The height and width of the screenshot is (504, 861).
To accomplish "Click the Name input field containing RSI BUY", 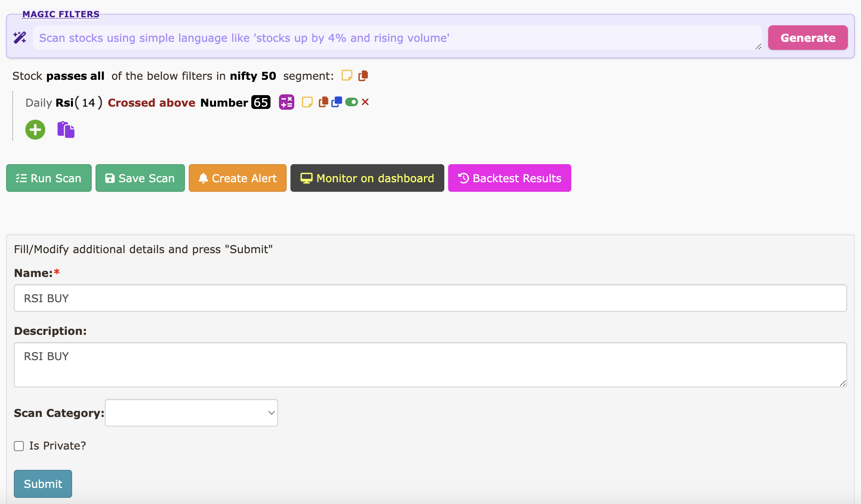I will (x=430, y=298).
